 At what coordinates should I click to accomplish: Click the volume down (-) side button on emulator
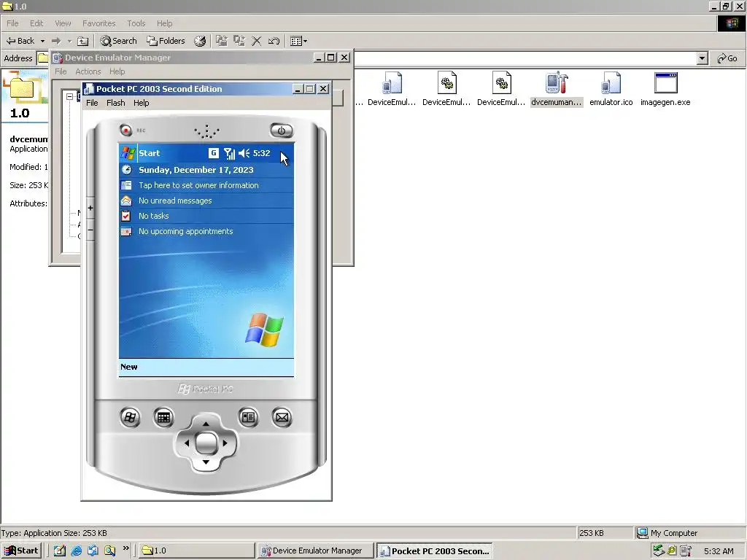(90, 230)
